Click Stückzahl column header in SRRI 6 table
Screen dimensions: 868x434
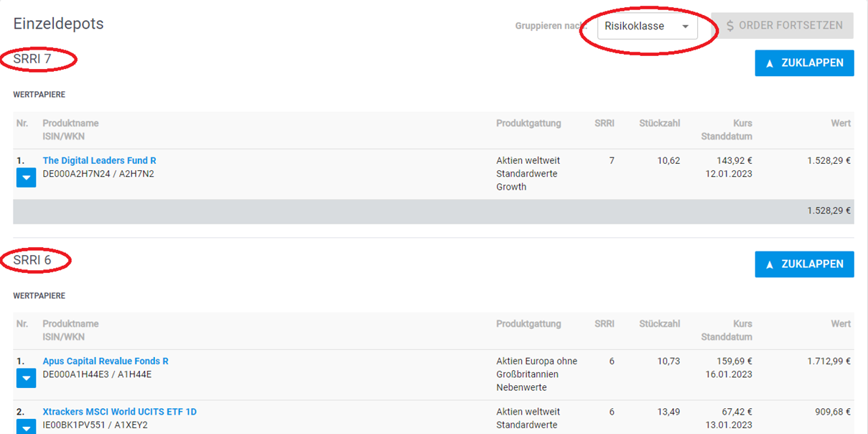659,324
